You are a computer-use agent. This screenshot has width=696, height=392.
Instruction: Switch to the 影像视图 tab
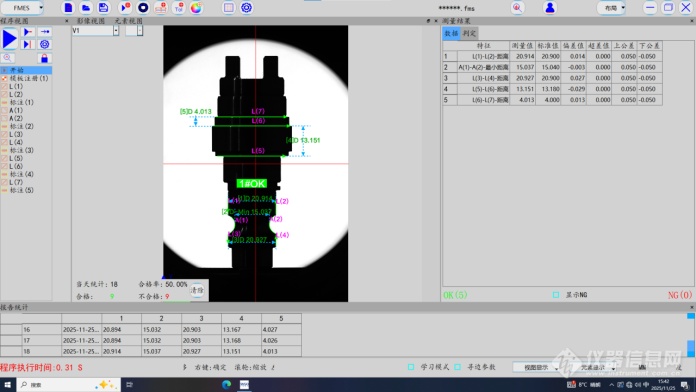pyautogui.click(x=91, y=21)
